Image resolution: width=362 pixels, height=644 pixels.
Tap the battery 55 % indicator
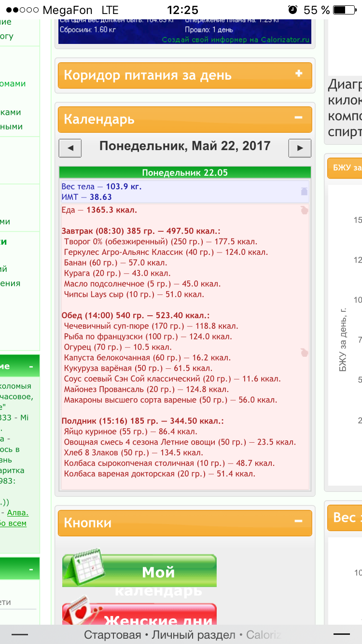344,10
